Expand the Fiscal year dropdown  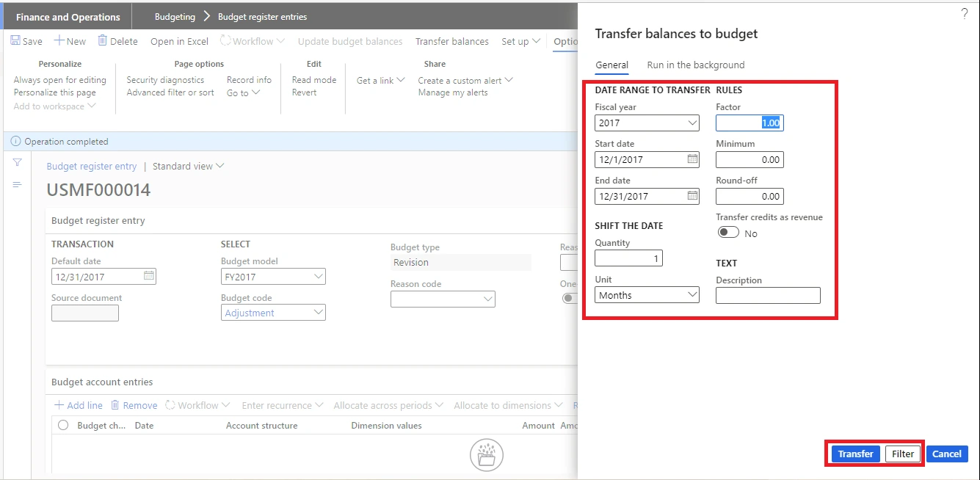point(692,123)
